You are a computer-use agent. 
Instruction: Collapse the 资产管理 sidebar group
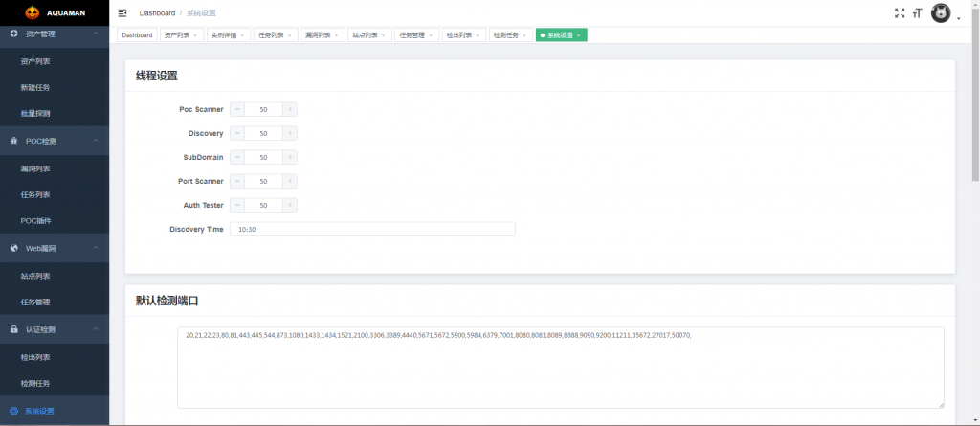pyautogui.click(x=96, y=34)
